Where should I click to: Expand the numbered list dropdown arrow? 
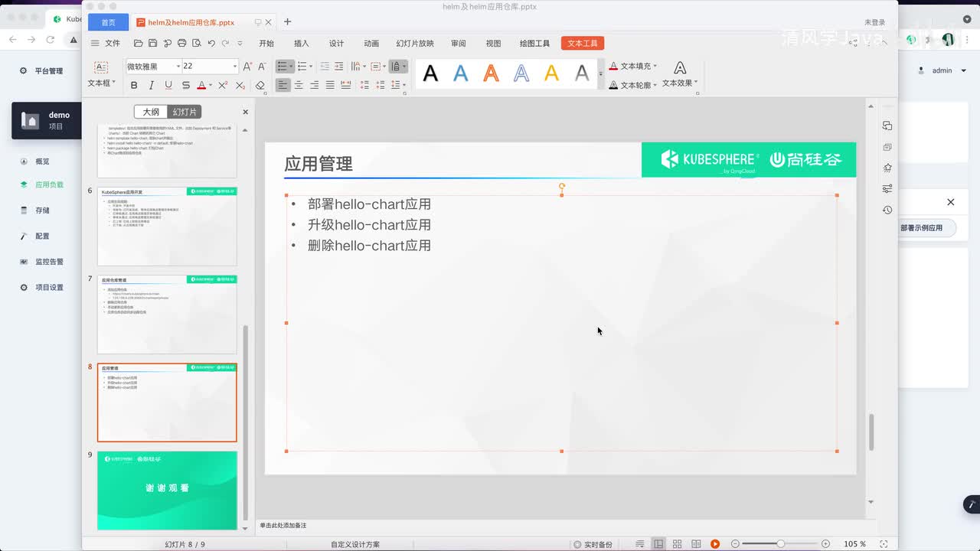coord(312,67)
